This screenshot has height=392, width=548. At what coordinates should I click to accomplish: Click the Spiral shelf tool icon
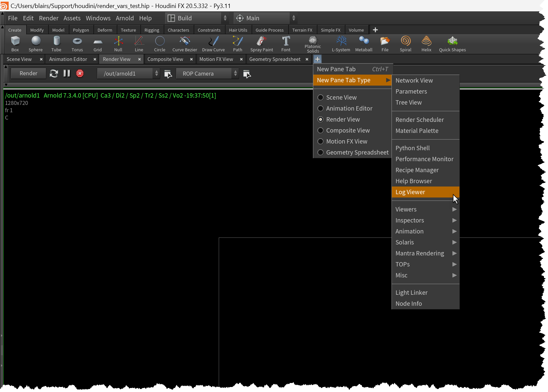click(405, 44)
